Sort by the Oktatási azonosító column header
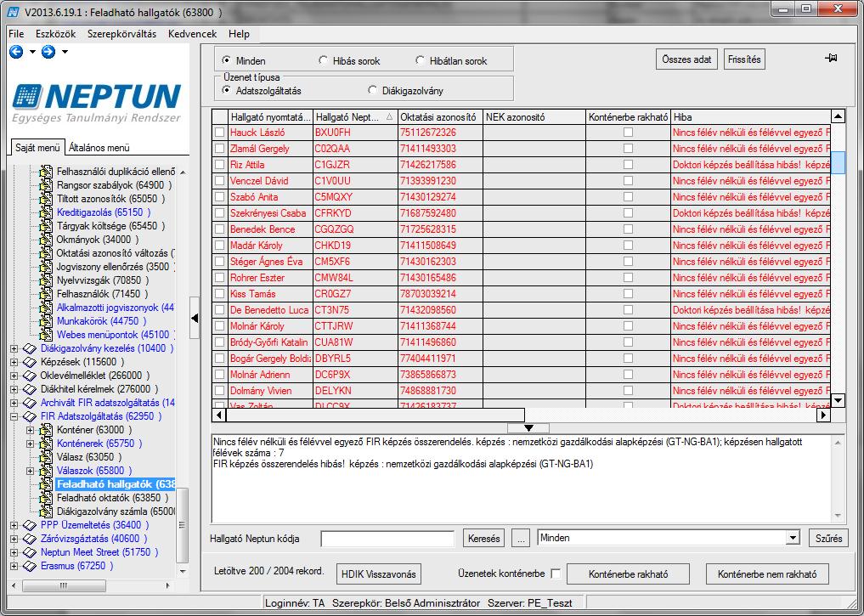Viewport: 864px width, 616px height. point(440,116)
